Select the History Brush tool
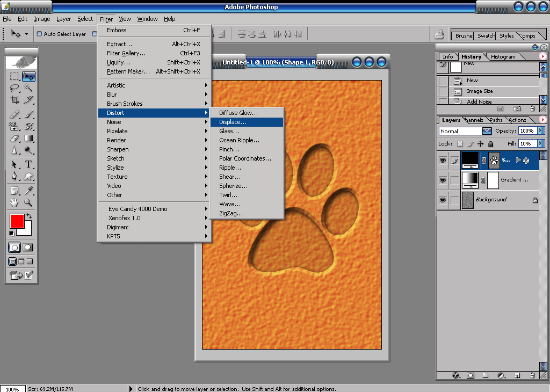This screenshot has width=550, height=392. 28,126
